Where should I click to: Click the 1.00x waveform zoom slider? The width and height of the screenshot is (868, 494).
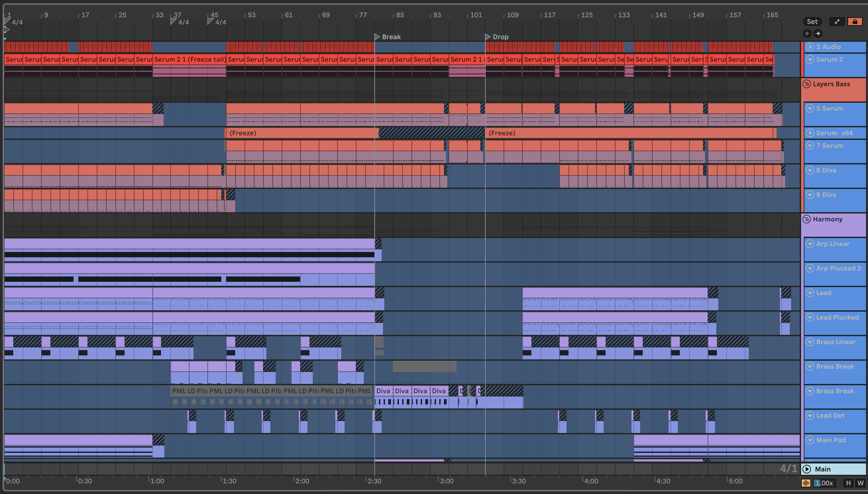(825, 483)
